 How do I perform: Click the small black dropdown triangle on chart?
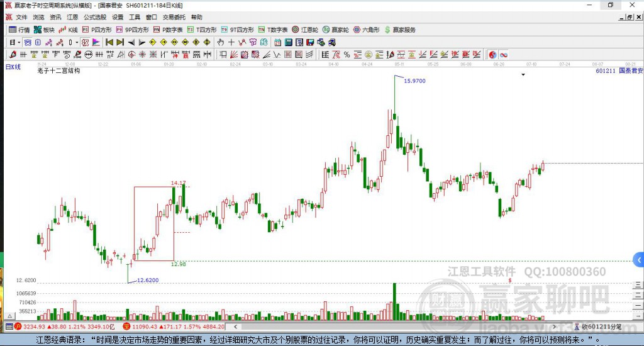pos(523,75)
